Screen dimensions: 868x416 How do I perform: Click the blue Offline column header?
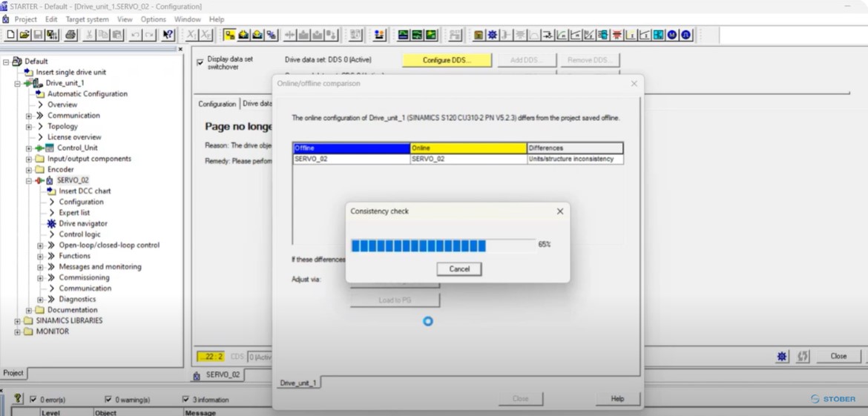[x=352, y=148]
